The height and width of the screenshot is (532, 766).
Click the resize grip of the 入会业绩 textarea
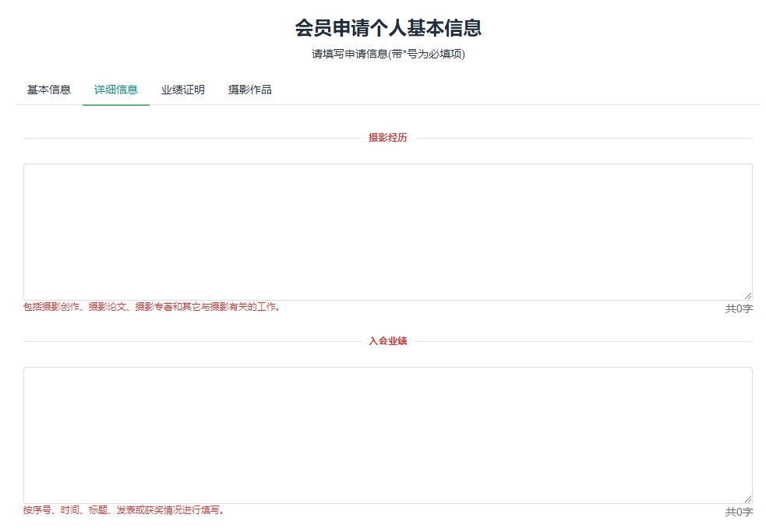point(747,499)
